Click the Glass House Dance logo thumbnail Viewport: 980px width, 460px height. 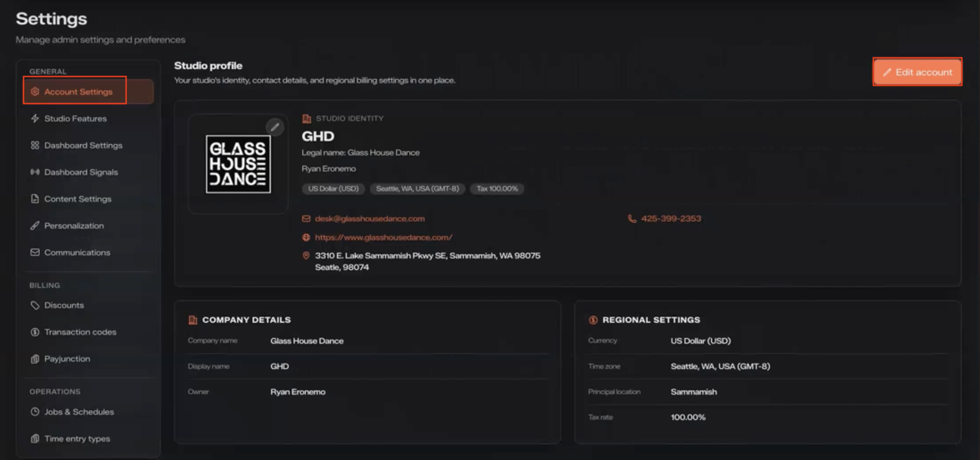[x=238, y=164]
